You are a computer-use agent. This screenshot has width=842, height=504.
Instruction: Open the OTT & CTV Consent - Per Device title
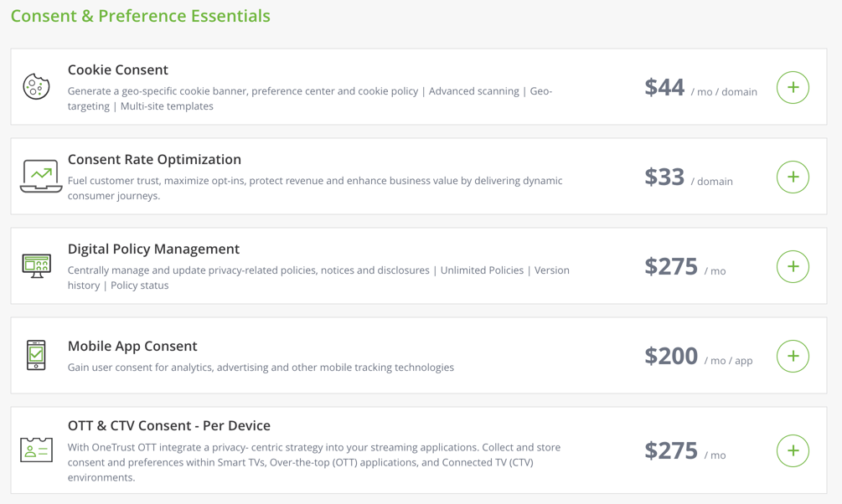tap(168, 426)
